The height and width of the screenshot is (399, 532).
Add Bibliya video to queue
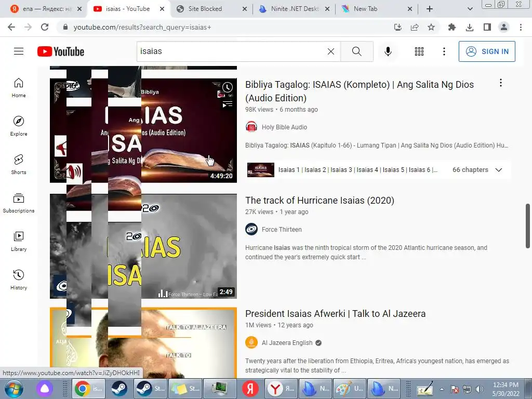click(x=228, y=104)
